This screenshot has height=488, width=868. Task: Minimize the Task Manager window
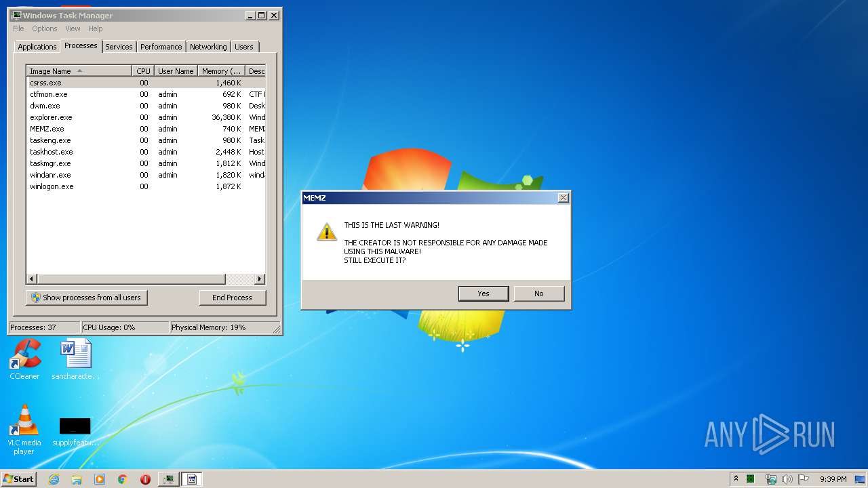(x=250, y=15)
